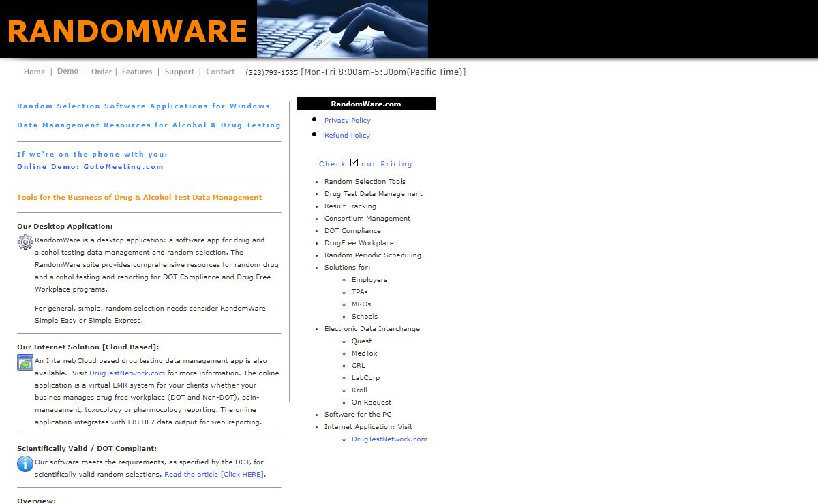The image size is (818, 504).
Task: Click the cloud browser icon under Internet Solution
Action: 25,362
